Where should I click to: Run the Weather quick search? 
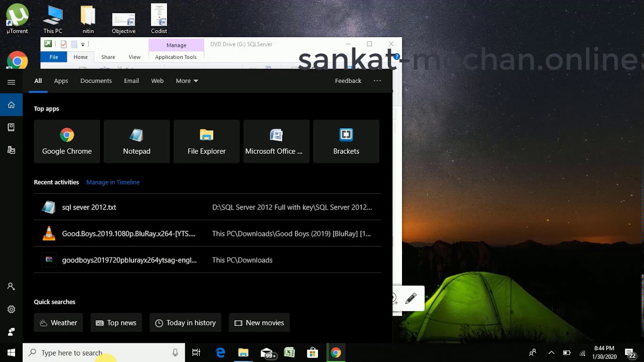click(58, 323)
